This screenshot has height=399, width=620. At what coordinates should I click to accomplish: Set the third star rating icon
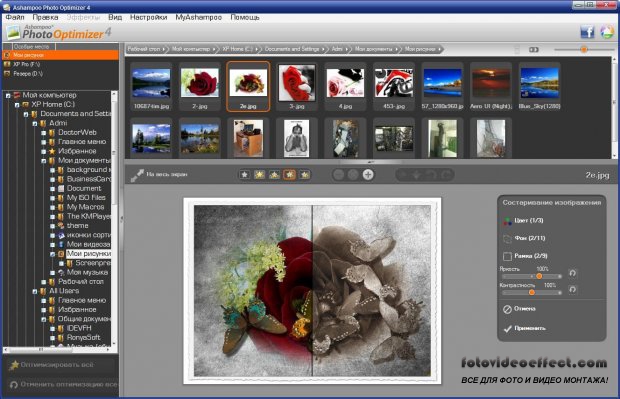(x=274, y=174)
